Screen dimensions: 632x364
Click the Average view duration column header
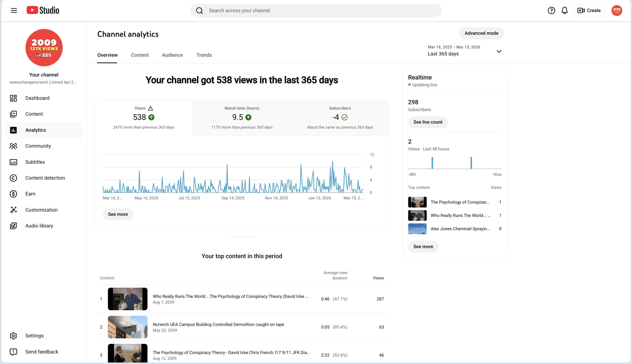click(x=335, y=275)
